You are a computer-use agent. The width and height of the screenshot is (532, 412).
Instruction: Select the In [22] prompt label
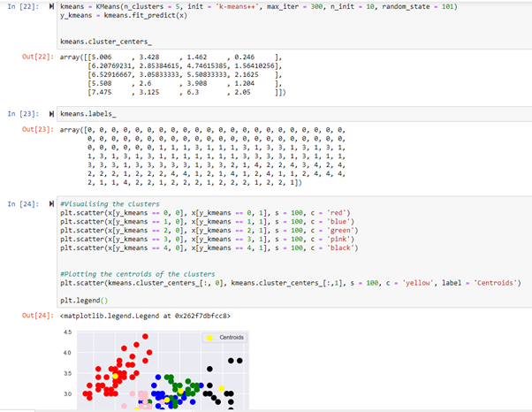pos(23,6)
